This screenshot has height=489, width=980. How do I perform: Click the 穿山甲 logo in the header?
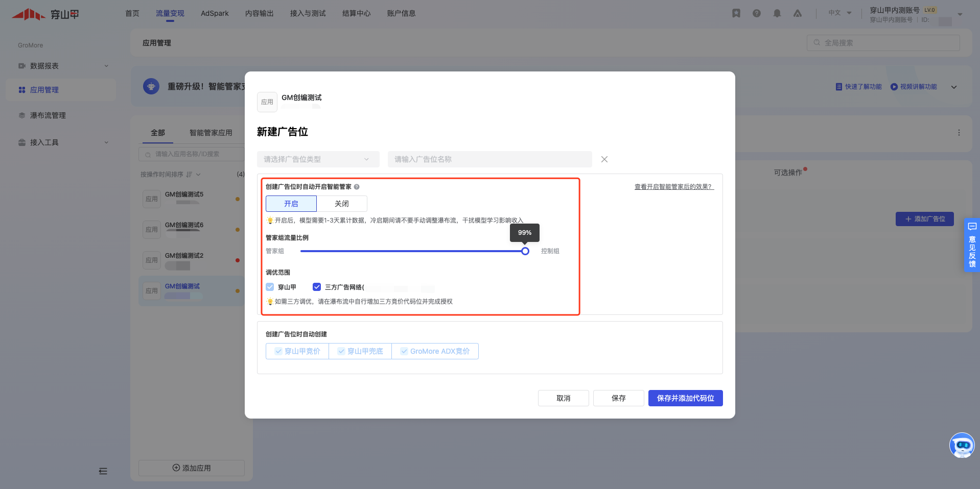[x=45, y=14]
